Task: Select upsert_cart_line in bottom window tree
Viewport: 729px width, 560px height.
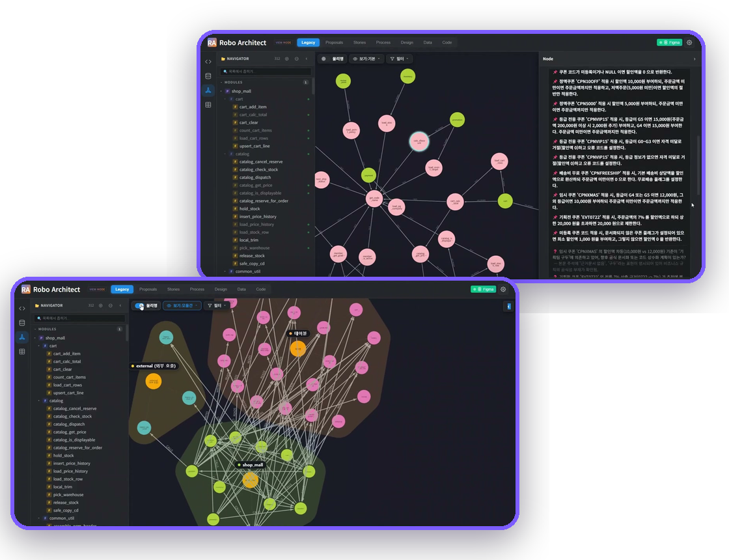Action: 68,393
